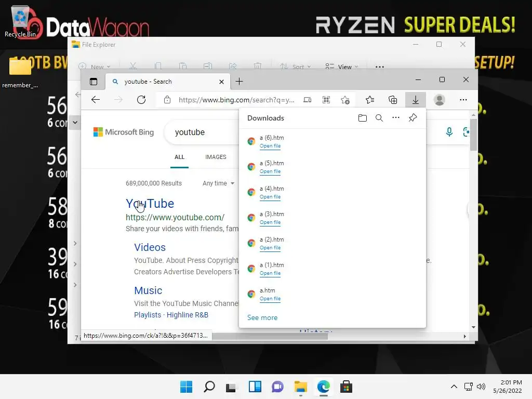The width and height of the screenshot is (532, 399).
Task: Click the Edge address bar URL
Action: click(236, 100)
